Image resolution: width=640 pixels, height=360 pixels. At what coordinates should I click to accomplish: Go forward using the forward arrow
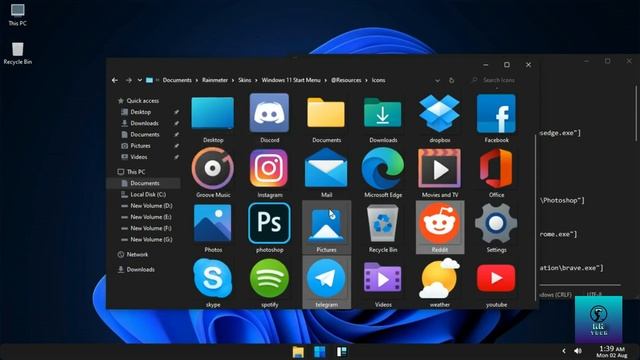129,80
